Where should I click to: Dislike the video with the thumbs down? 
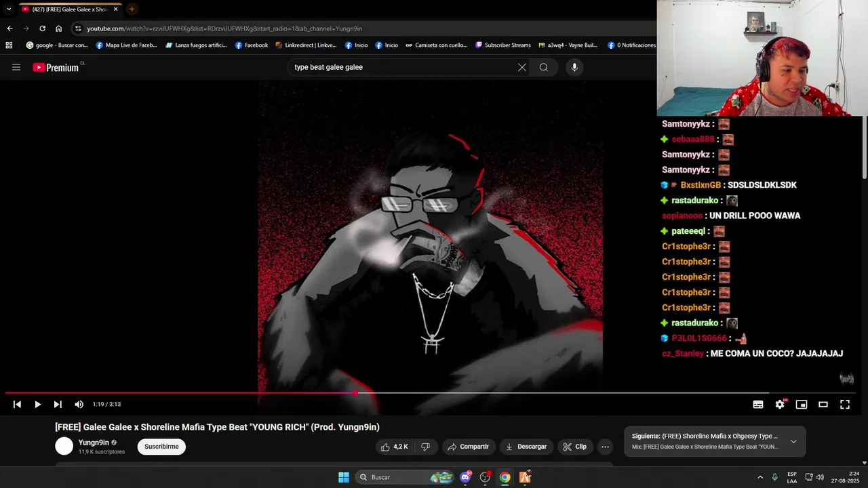point(425,447)
